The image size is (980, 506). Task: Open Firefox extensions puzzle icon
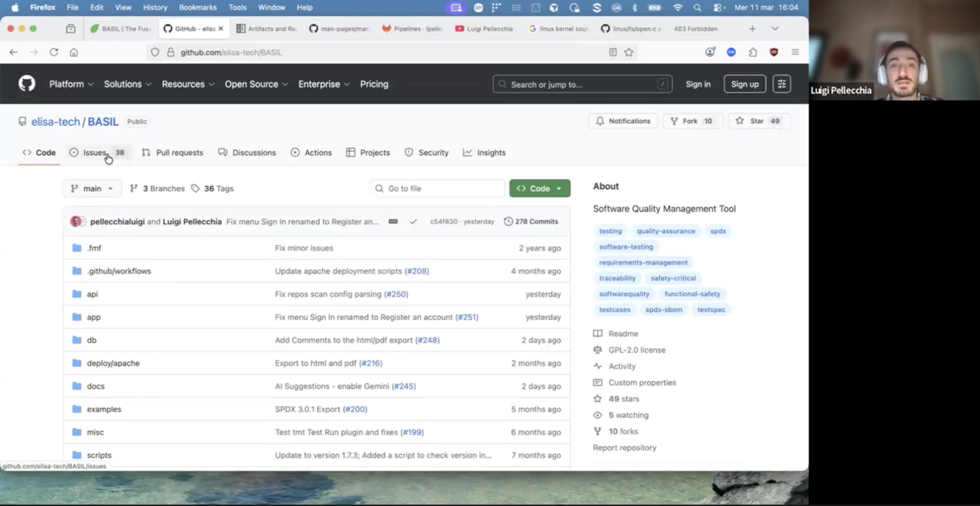click(x=752, y=52)
